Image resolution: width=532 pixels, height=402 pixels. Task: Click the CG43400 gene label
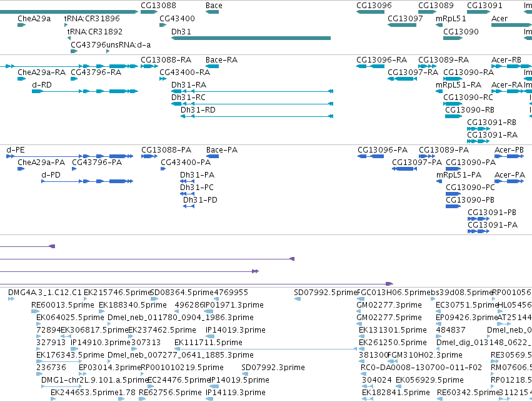coord(177,18)
